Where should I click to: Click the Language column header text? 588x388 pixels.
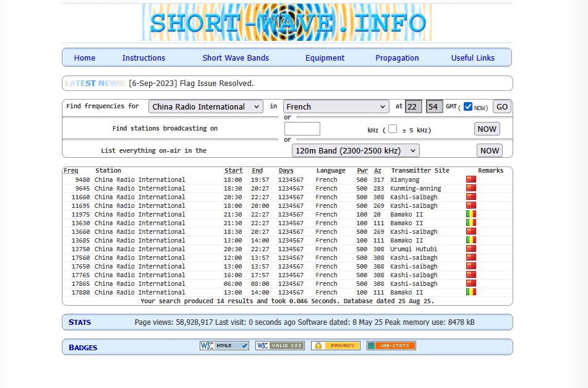(331, 170)
